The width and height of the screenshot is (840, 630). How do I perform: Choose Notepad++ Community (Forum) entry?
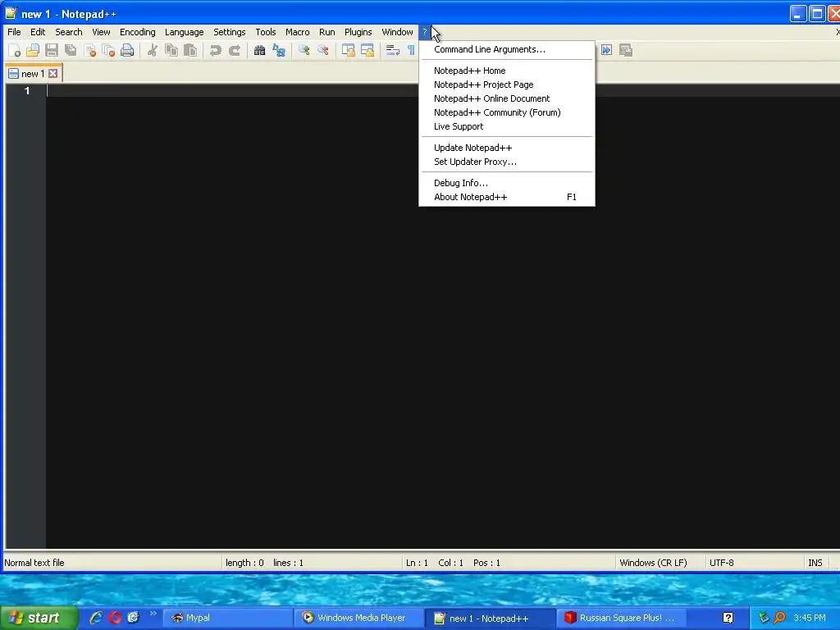[x=507, y=112]
